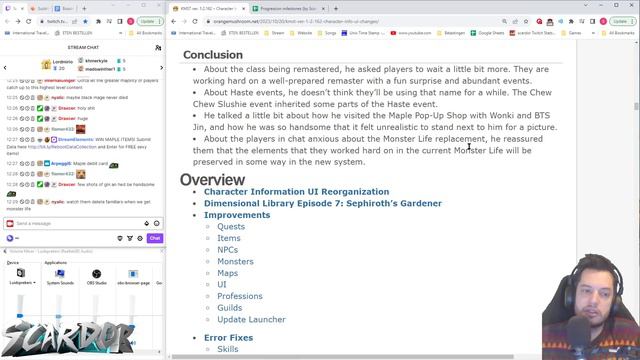
Task: Click the share icon in right address bar
Action: click(516, 21)
